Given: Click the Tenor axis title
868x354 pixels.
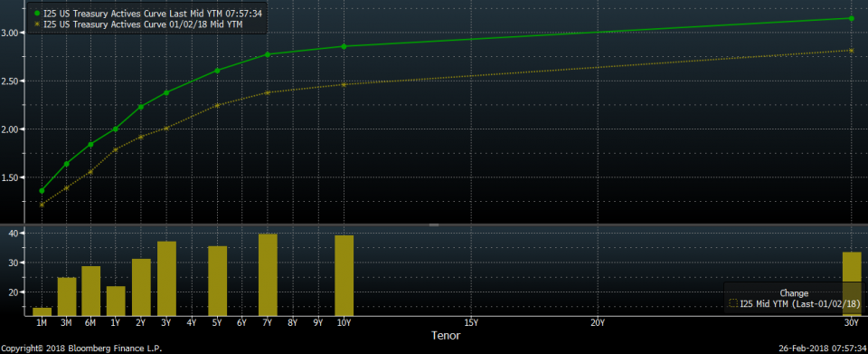Looking at the screenshot, I should click(x=446, y=335).
